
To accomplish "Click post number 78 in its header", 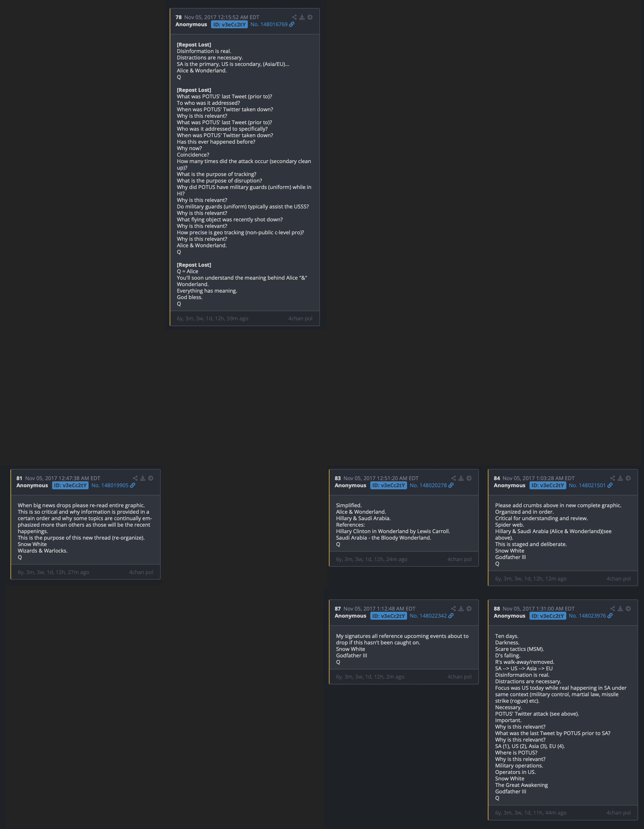I will 178,17.
